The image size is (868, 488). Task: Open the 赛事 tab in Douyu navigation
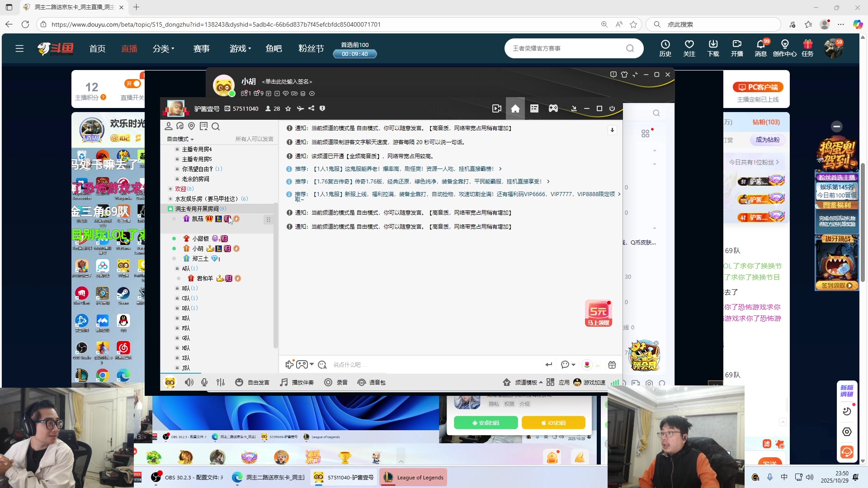pyautogui.click(x=201, y=48)
